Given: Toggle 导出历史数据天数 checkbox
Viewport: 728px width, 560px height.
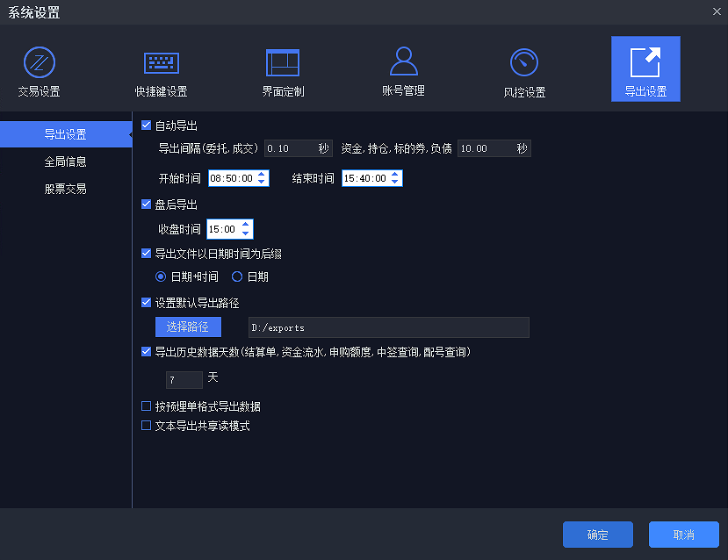Looking at the screenshot, I should click(x=147, y=352).
